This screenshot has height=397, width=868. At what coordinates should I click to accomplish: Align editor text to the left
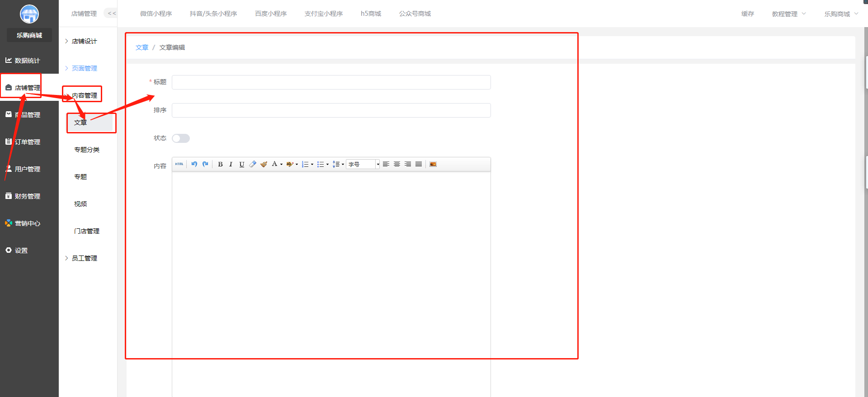point(386,164)
